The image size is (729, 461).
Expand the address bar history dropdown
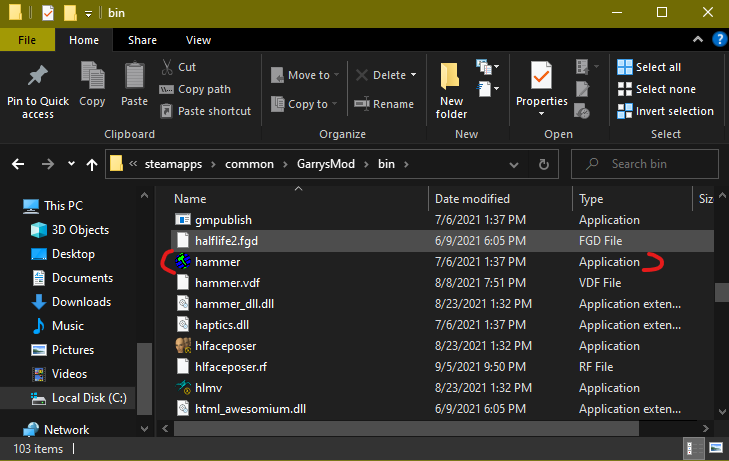tap(517, 164)
